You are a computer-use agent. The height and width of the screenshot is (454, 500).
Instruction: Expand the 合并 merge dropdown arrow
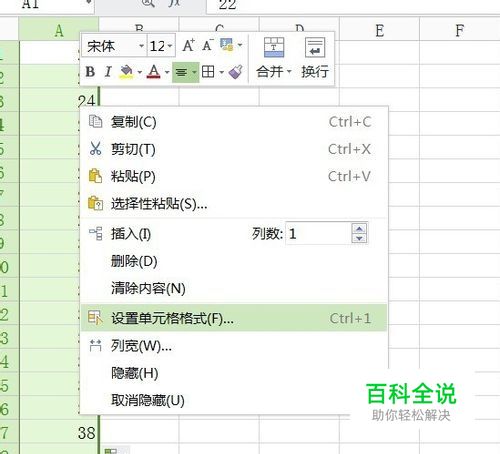point(289,72)
